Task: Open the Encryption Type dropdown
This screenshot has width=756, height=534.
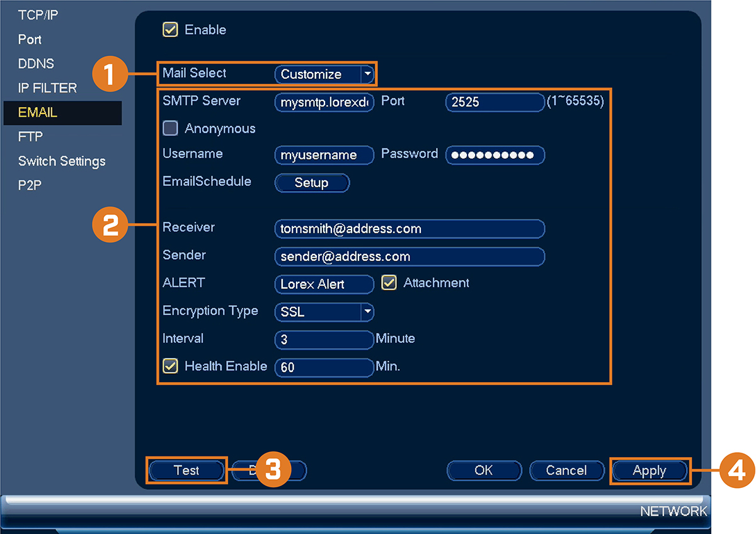Action: tap(324, 311)
